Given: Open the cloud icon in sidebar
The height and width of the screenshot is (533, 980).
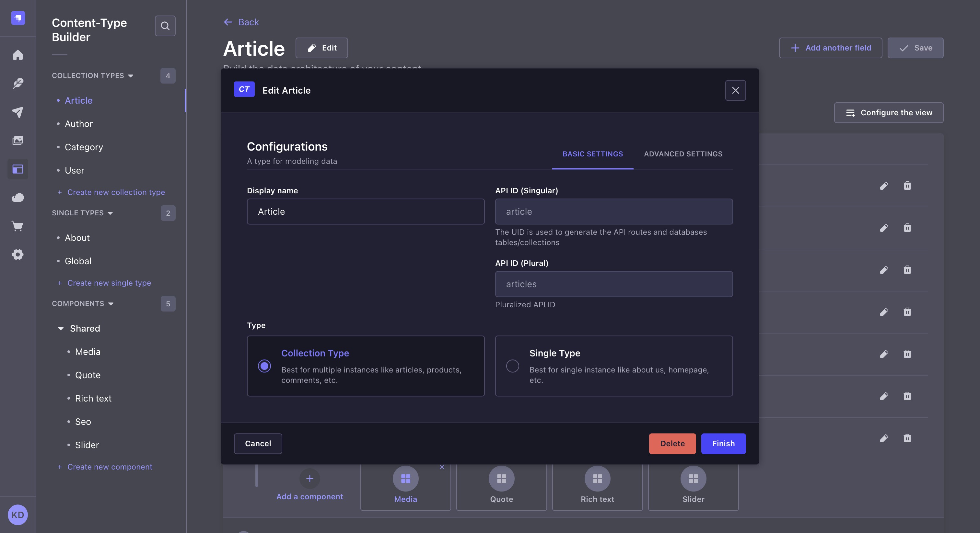Looking at the screenshot, I should click(18, 197).
